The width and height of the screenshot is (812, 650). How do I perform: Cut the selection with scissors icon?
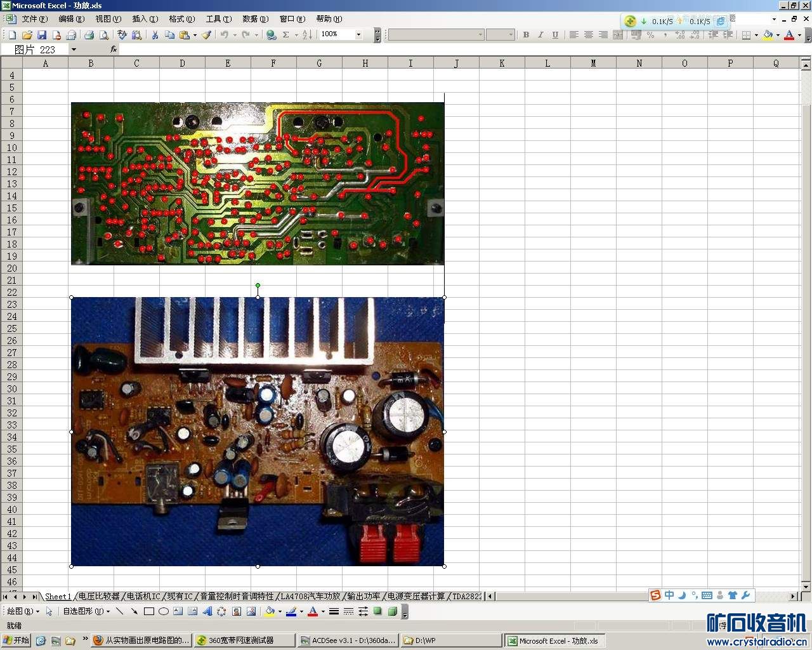[x=154, y=35]
